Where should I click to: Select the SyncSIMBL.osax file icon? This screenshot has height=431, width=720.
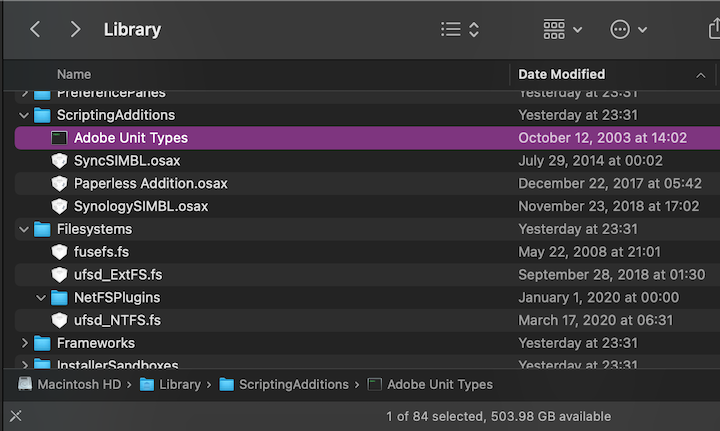[59, 161]
